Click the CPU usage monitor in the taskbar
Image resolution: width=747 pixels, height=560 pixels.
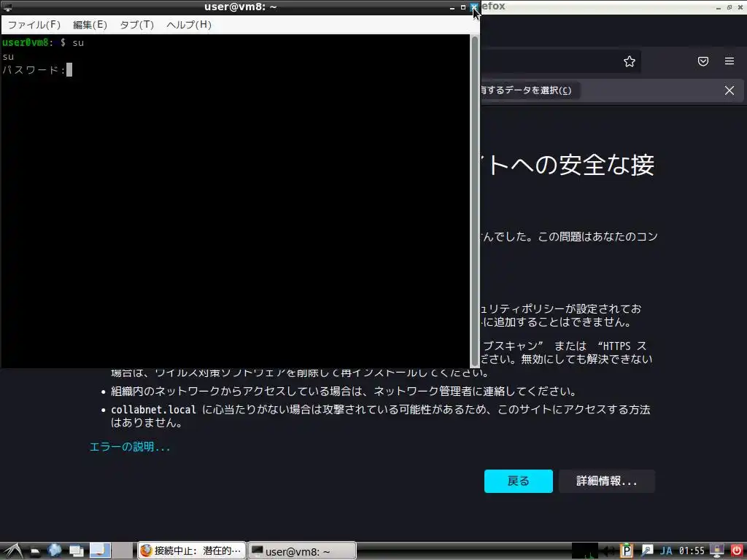click(x=584, y=551)
